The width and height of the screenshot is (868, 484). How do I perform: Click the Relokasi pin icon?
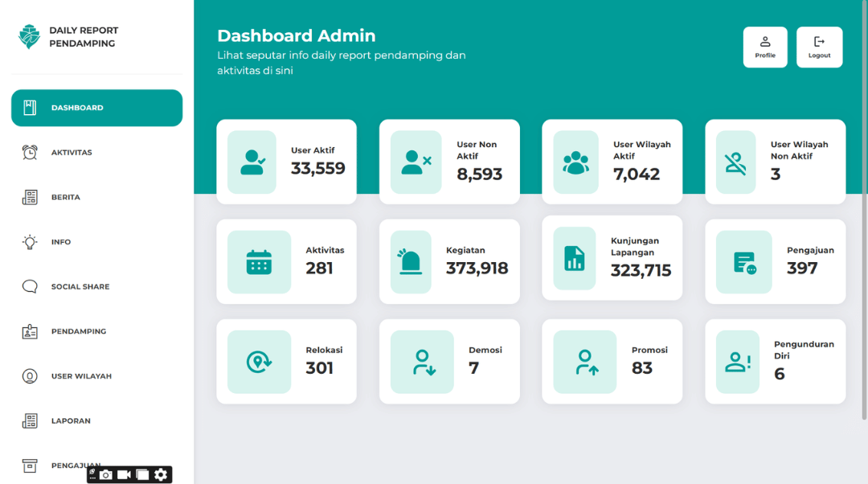[259, 362]
